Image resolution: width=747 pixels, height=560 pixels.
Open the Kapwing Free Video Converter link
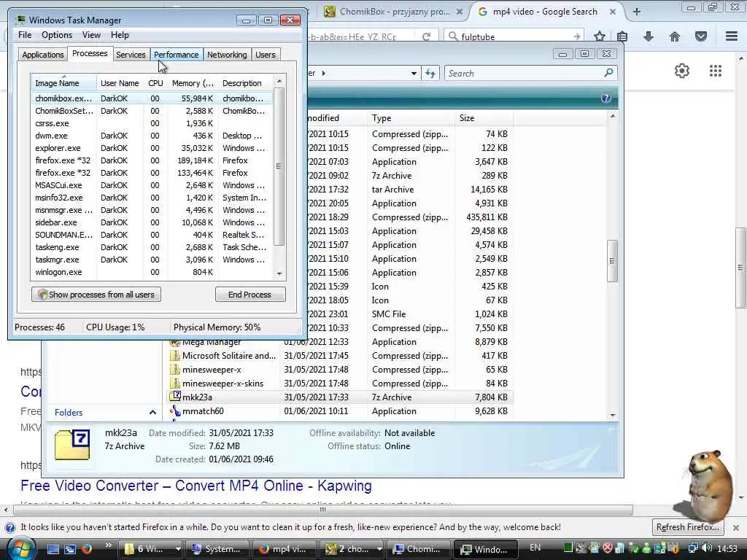pyautogui.click(x=196, y=486)
